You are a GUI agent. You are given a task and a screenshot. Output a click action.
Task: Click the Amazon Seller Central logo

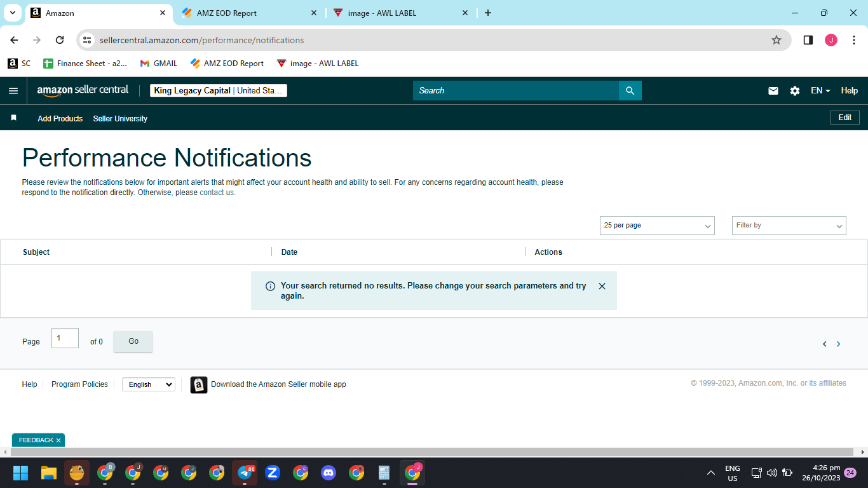pyautogui.click(x=83, y=90)
